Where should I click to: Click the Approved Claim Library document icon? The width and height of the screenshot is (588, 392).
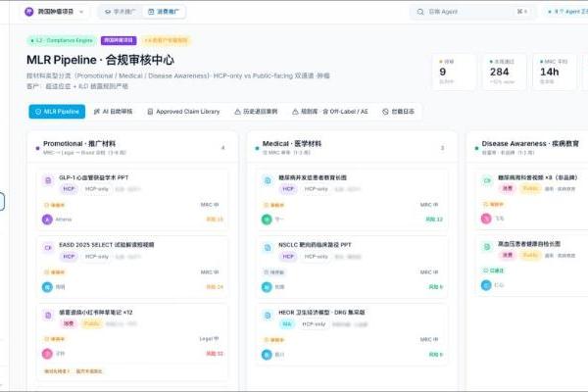[x=150, y=112]
